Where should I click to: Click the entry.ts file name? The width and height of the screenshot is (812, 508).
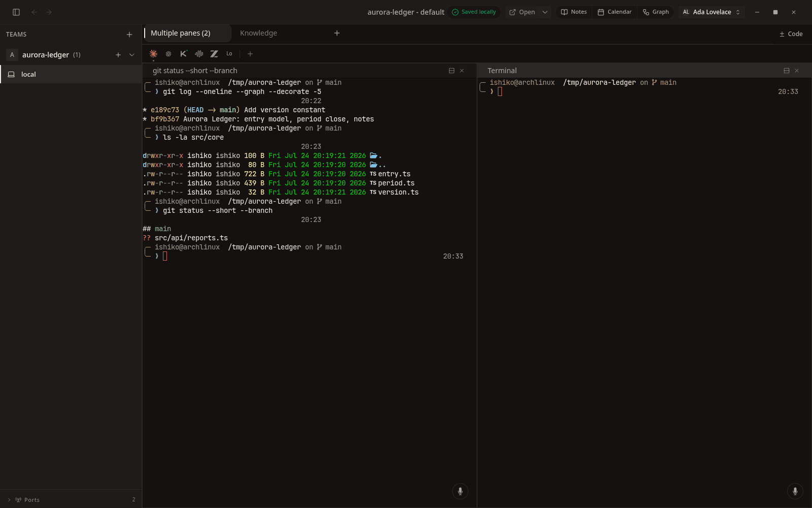tap(394, 174)
